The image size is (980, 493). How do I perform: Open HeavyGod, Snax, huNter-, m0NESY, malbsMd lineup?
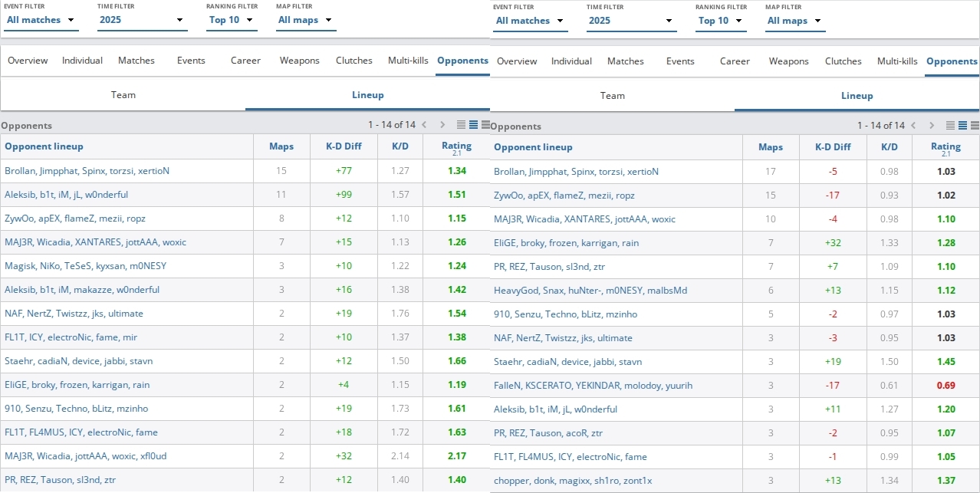[590, 291]
